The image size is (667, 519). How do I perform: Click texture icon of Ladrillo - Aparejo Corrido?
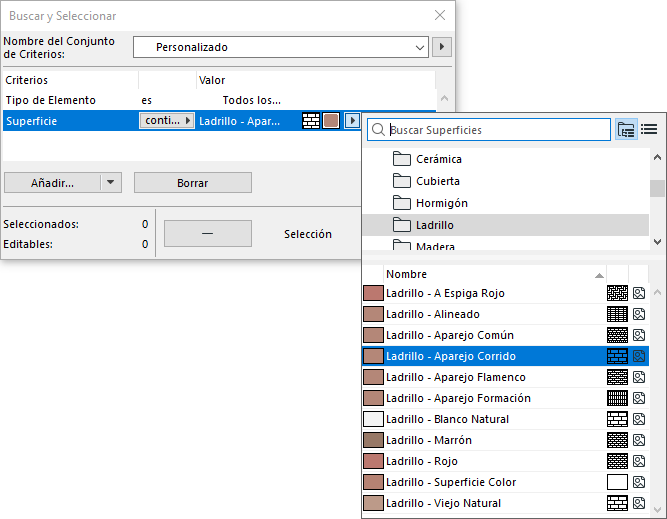click(x=639, y=356)
